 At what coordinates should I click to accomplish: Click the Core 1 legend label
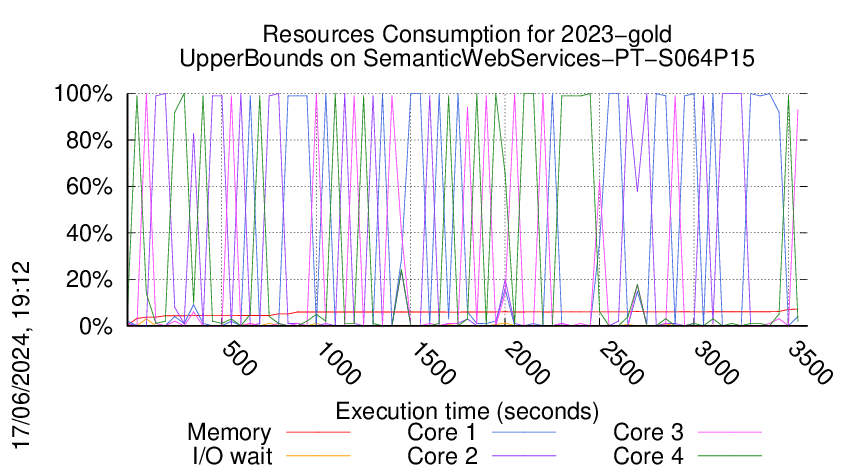[x=441, y=432]
